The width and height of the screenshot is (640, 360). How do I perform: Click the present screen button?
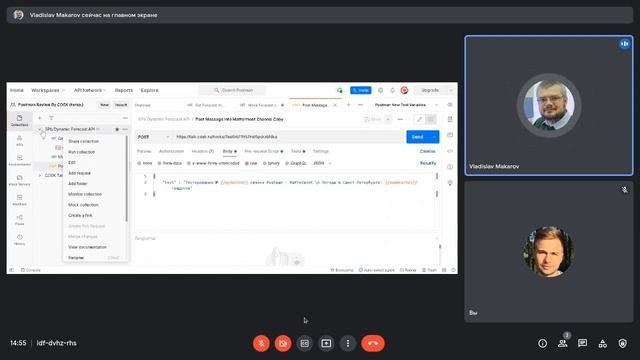[326, 343]
